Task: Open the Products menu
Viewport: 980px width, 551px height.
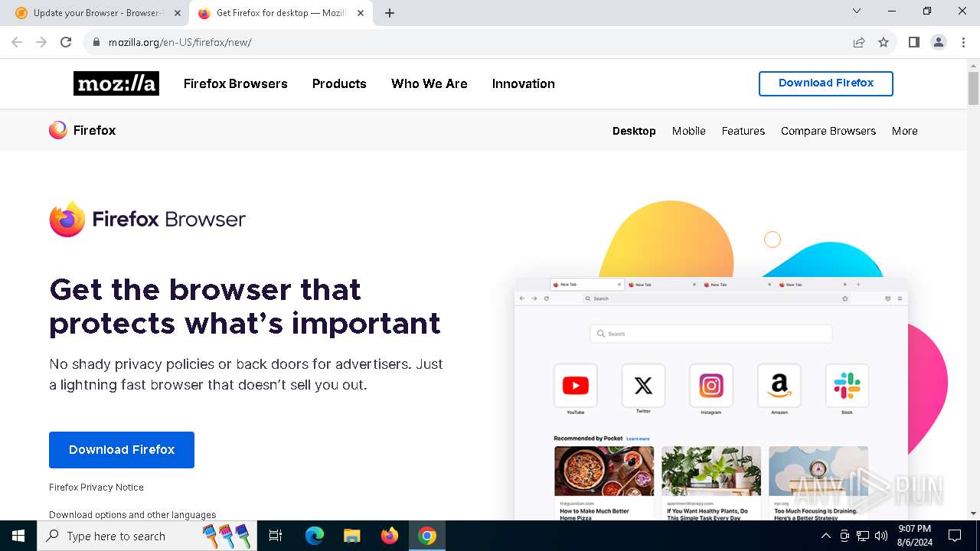Action: [339, 83]
